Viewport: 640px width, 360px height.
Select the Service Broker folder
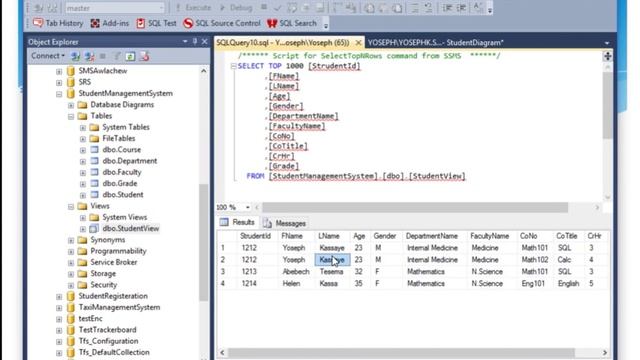[x=114, y=262]
